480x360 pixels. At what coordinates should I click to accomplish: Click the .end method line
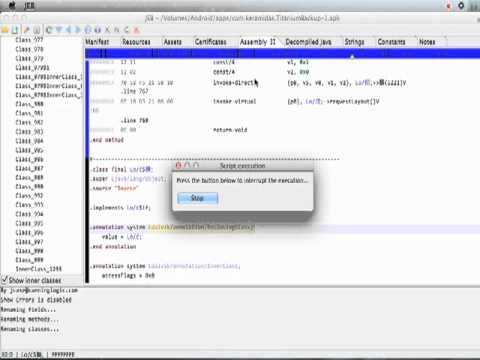(x=107, y=140)
